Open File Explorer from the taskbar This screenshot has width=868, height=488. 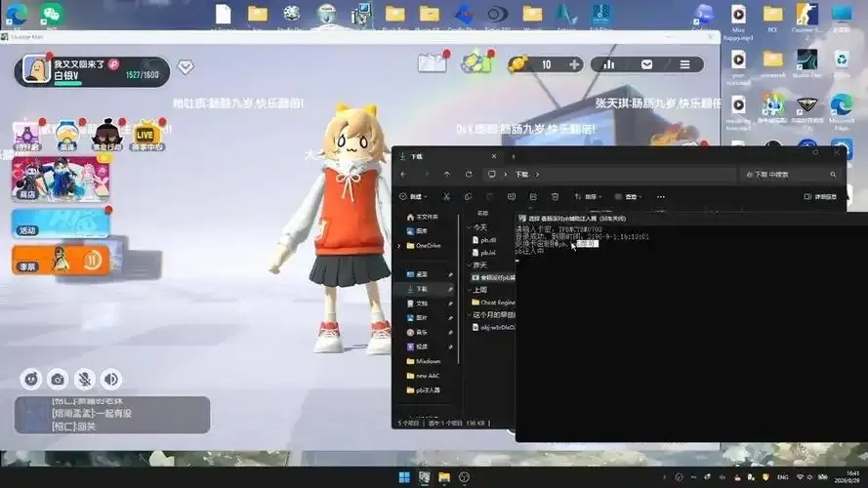click(x=444, y=477)
